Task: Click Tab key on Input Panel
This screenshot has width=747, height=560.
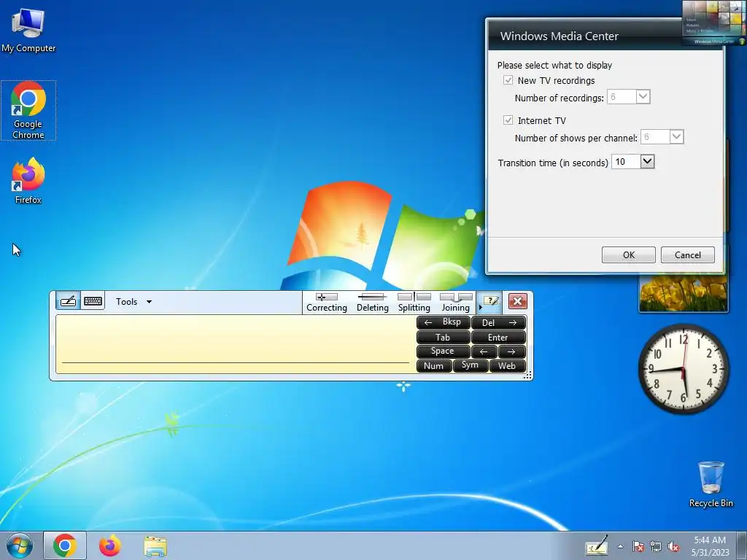Action: (443, 337)
